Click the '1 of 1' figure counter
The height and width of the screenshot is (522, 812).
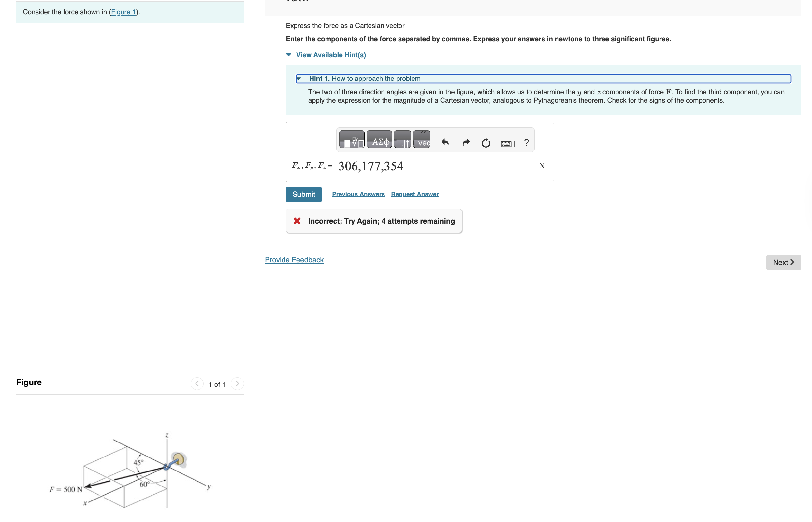pos(217,384)
